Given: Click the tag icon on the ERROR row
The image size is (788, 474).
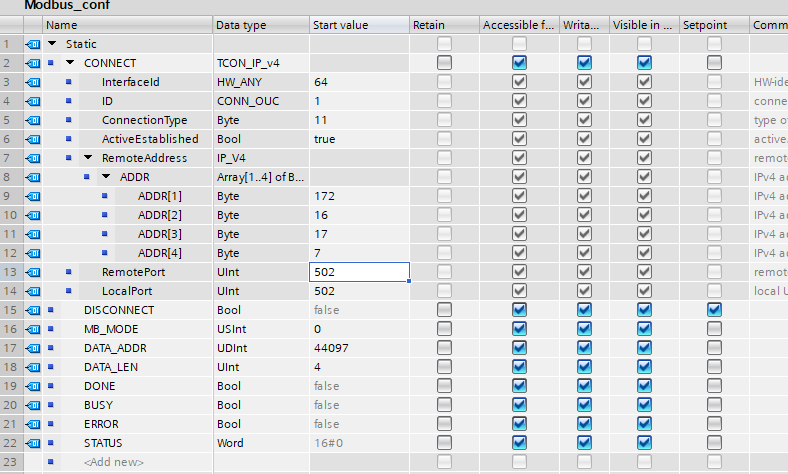Looking at the screenshot, I should tap(33, 424).
